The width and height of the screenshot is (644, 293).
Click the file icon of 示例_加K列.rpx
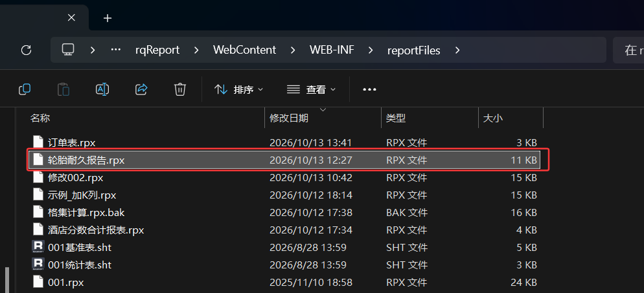(38, 194)
